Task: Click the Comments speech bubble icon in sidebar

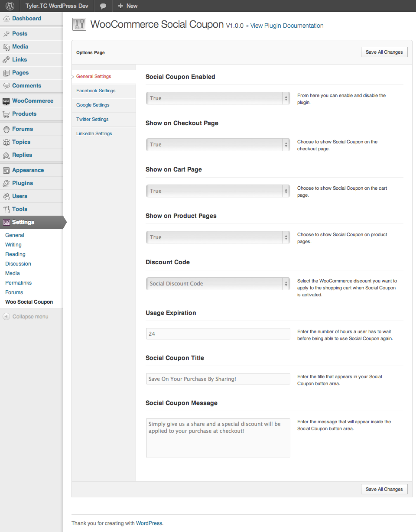Action: (6, 86)
